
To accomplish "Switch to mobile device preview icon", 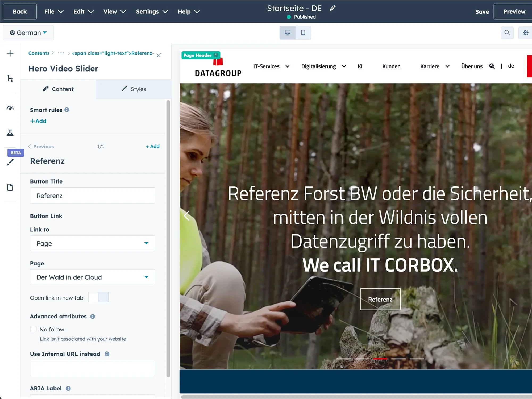I will 303,32.
